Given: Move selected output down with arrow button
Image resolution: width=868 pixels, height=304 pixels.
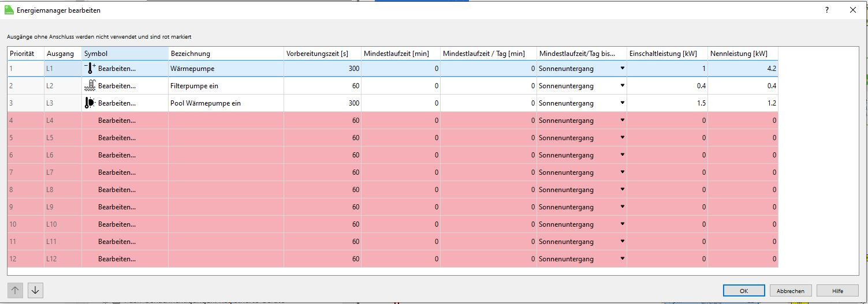Looking at the screenshot, I should 35,290.
